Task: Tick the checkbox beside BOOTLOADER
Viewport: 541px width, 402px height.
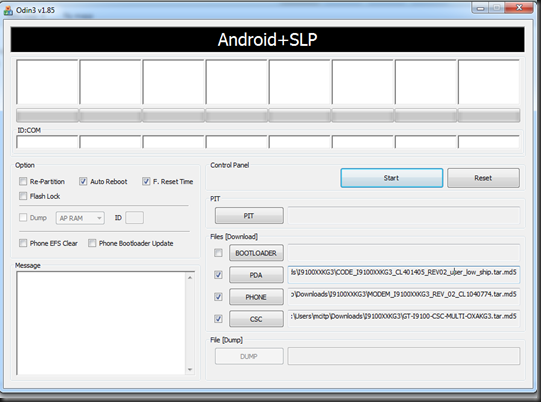Action: pyautogui.click(x=218, y=253)
